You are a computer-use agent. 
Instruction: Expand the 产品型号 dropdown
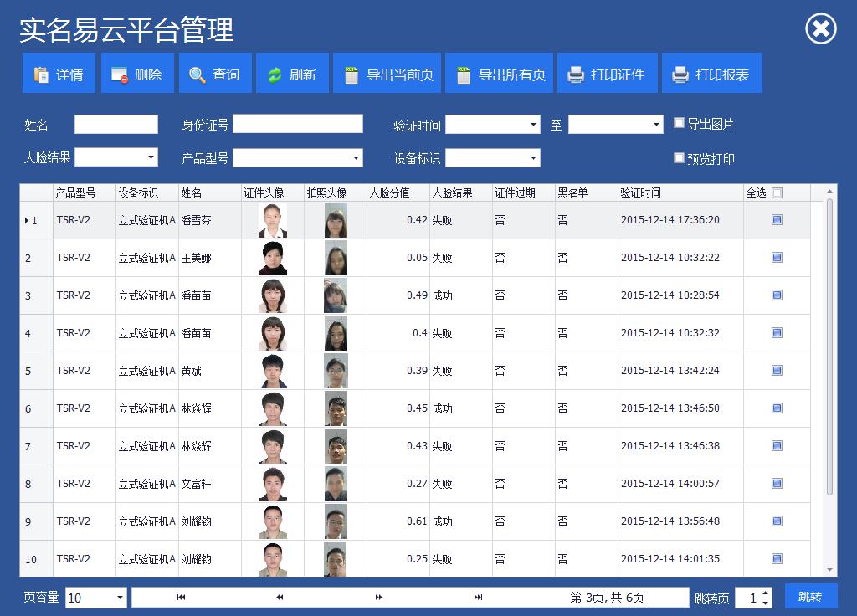(357, 158)
